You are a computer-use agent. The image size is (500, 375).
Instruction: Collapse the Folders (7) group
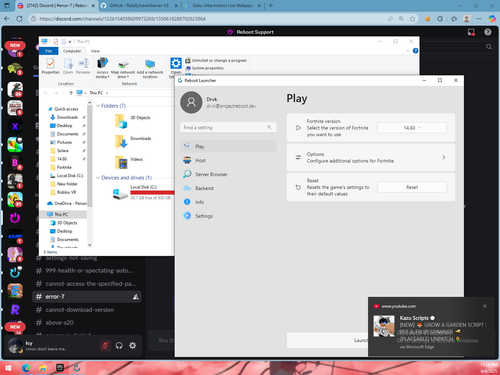pos(98,106)
